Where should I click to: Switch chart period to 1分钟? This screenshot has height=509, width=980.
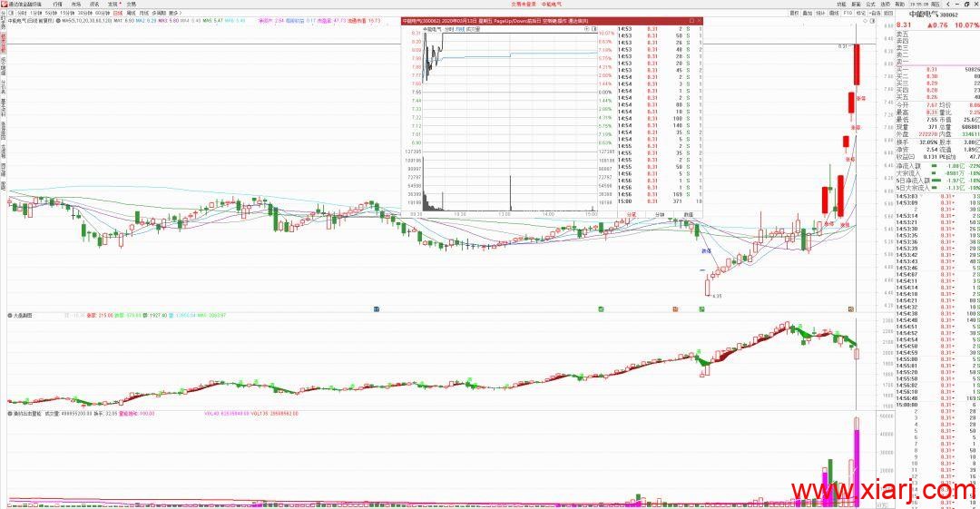(x=35, y=13)
